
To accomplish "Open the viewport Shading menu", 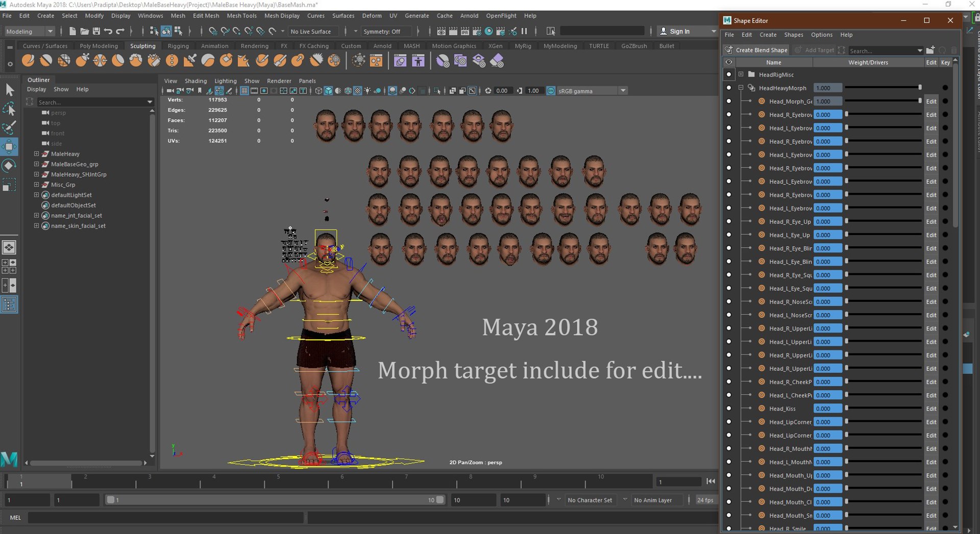I will point(195,81).
